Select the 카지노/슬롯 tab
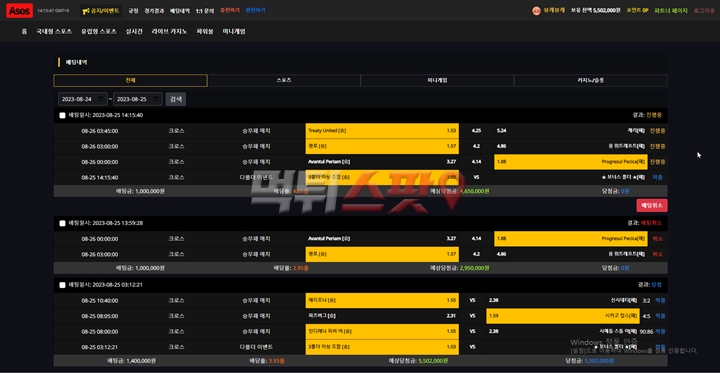Viewport: 720px width, 373px height. pyautogui.click(x=591, y=80)
